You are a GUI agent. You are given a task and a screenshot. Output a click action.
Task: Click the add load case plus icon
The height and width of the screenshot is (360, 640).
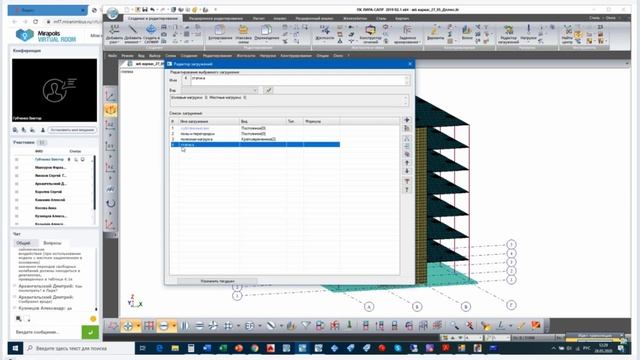(x=407, y=120)
